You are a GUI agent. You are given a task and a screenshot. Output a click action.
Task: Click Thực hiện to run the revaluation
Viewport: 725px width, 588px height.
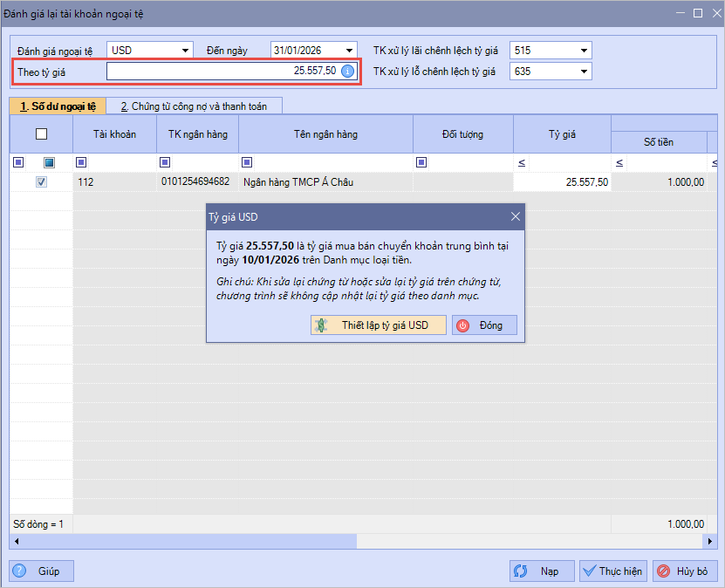tap(612, 571)
